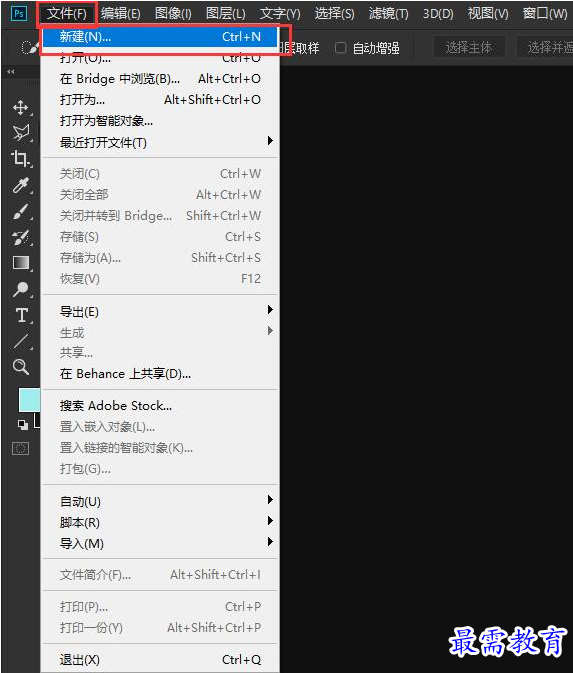Image resolution: width=573 pixels, height=673 pixels.
Task: Choose 打开为... menu entry
Action: (x=160, y=100)
